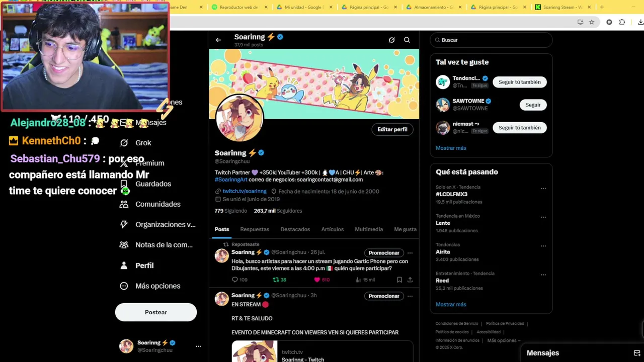
Task: Click Seguir tú también for nicmast
Action: (520, 128)
